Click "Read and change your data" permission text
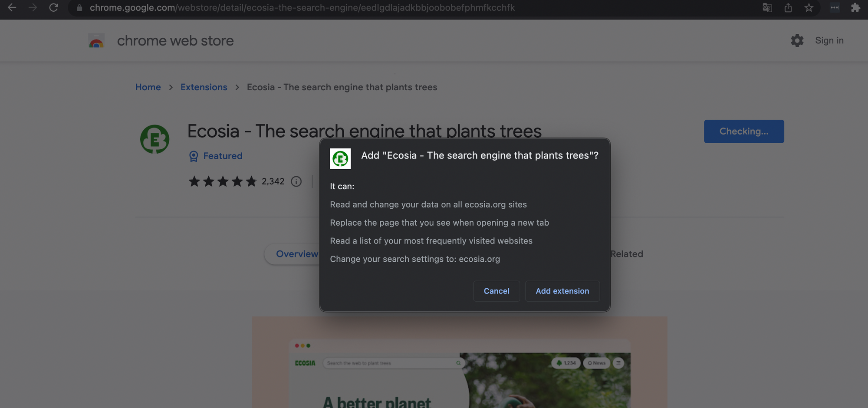868x408 pixels. [x=428, y=204]
